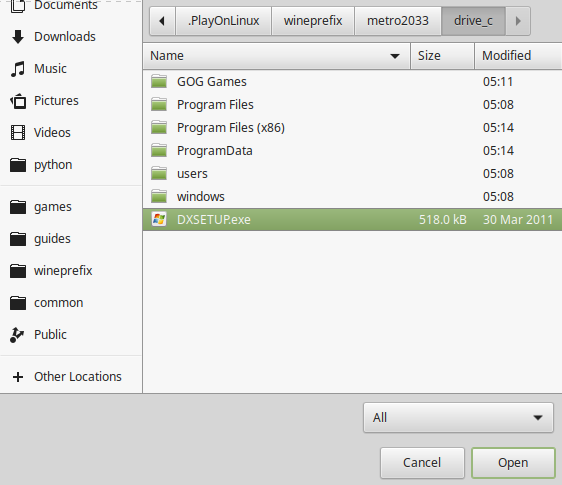This screenshot has height=485, width=562.
Task: Click the Cancel button
Action: point(422,463)
